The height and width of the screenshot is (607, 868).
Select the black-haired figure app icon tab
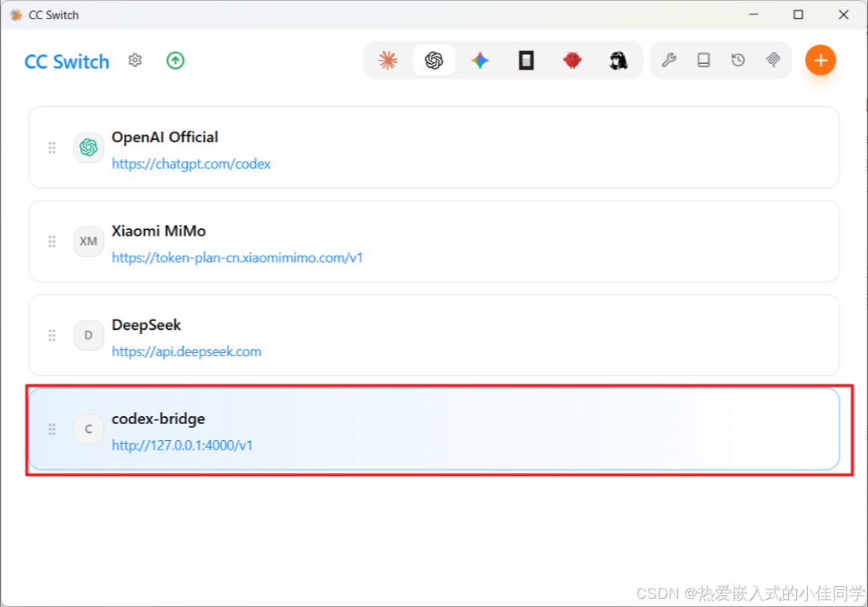pyautogui.click(x=619, y=60)
